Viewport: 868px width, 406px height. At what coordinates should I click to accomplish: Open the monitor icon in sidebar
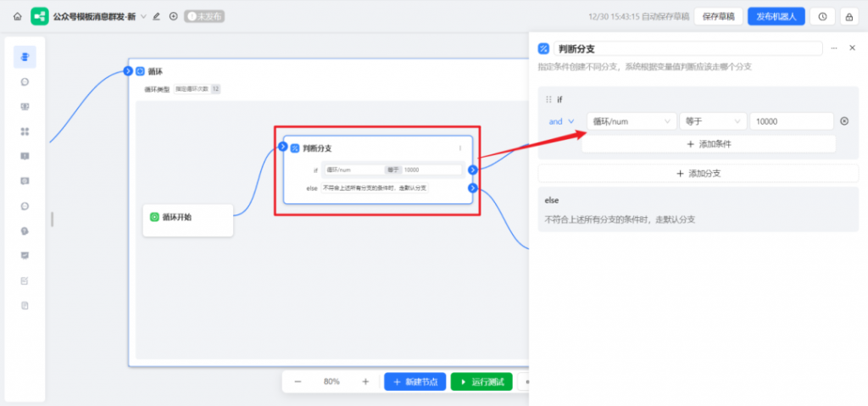pyautogui.click(x=25, y=106)
